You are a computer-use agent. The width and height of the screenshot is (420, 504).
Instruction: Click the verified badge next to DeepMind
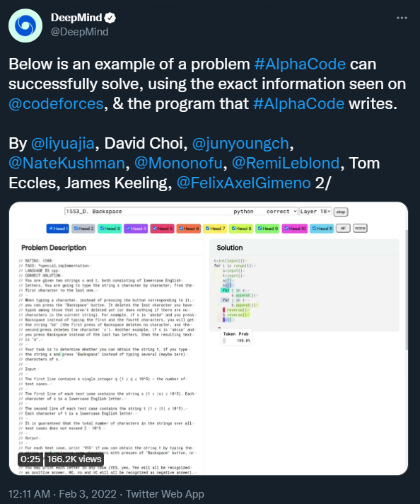pos(110,18)
